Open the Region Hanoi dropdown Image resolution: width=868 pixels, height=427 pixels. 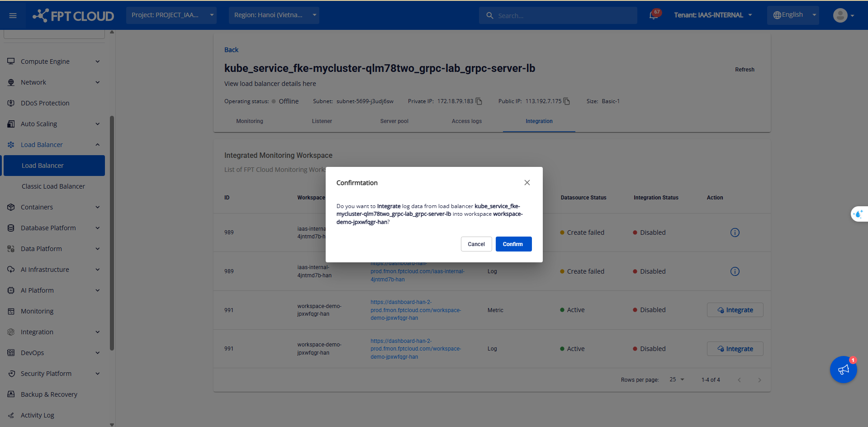pyautogui.click(x=274, y=15)
